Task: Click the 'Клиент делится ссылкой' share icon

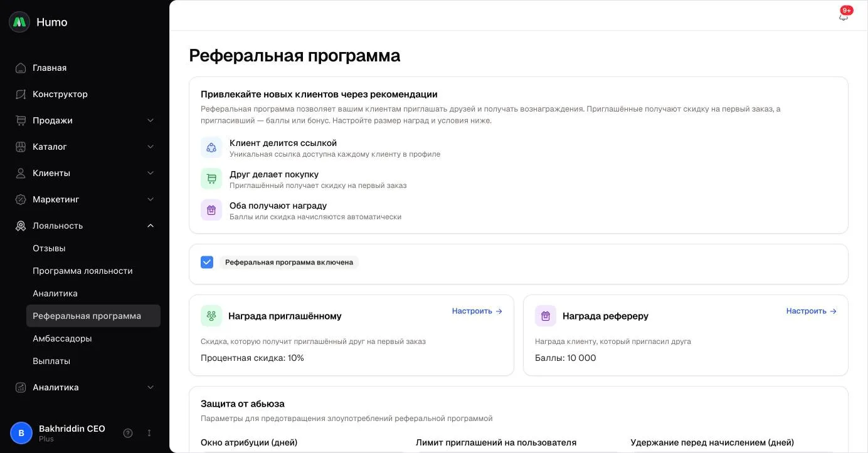Action: (211, 147)
